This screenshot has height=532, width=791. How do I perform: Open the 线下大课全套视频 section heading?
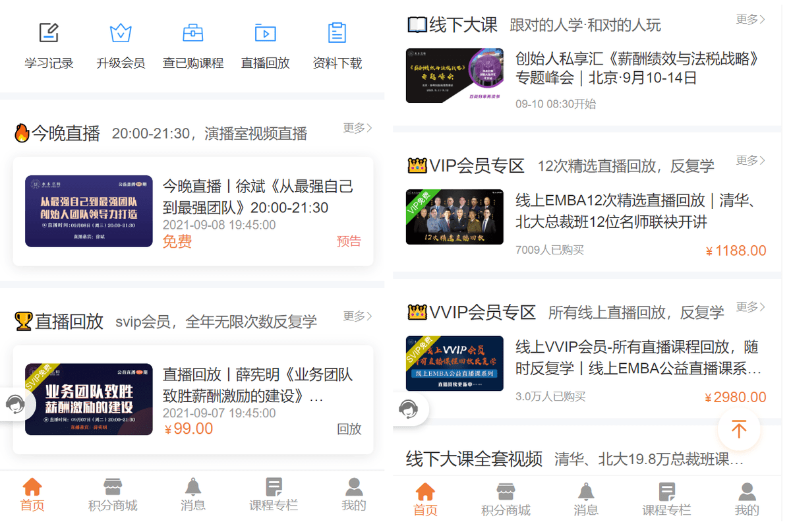[474, 459]
